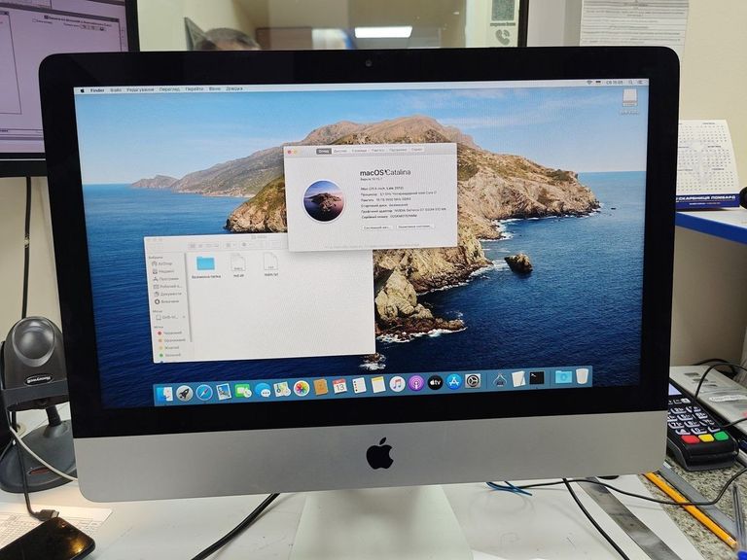Screen dimensions: 747x560
Task: Select orange Оранжевий tag in Finder sidebar
Action: pos(171,340)
